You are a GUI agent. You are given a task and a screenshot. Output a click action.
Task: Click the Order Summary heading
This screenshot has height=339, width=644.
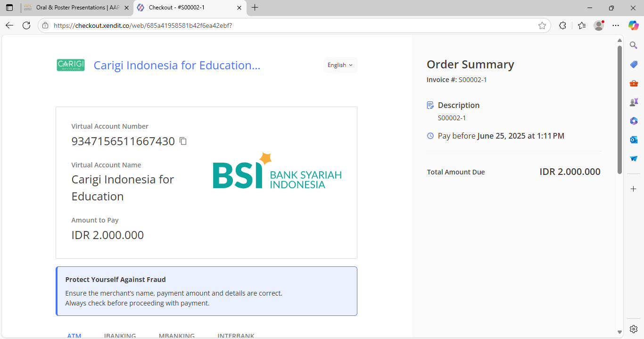point(471,65)
